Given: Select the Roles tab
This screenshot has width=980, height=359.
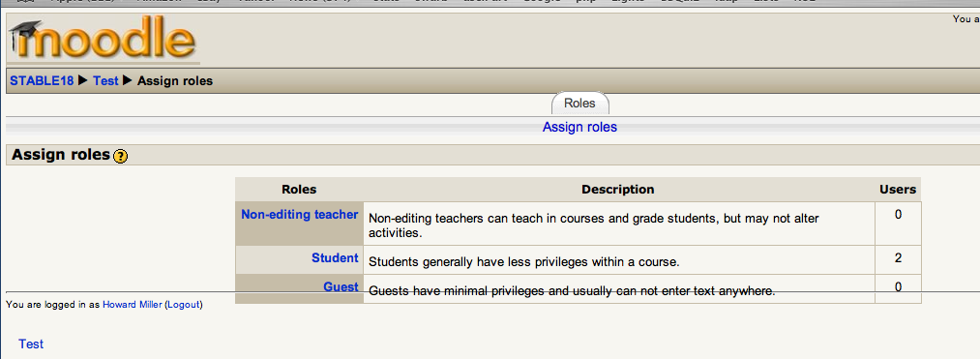Looking at the screenshot, I should [x=579, y=104].
